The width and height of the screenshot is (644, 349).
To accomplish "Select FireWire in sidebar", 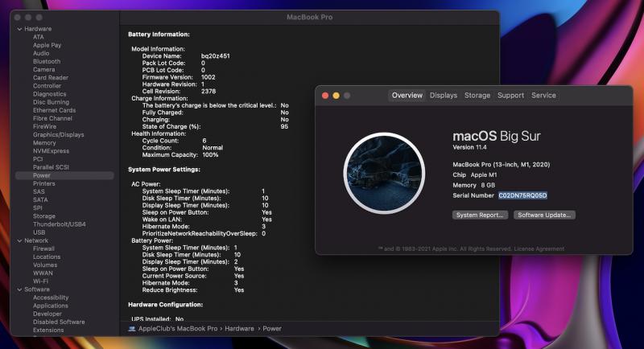I will (x=44, y=127).
